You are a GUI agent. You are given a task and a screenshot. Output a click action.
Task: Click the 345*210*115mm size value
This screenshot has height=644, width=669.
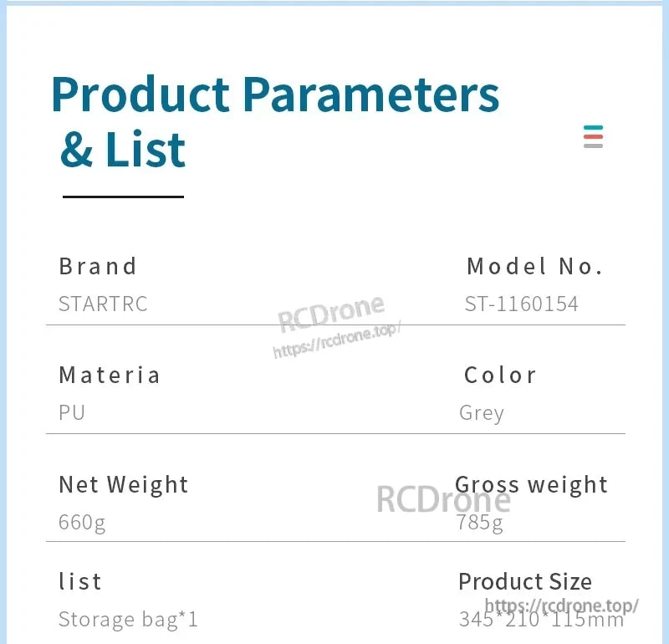(x=541, y=621)
